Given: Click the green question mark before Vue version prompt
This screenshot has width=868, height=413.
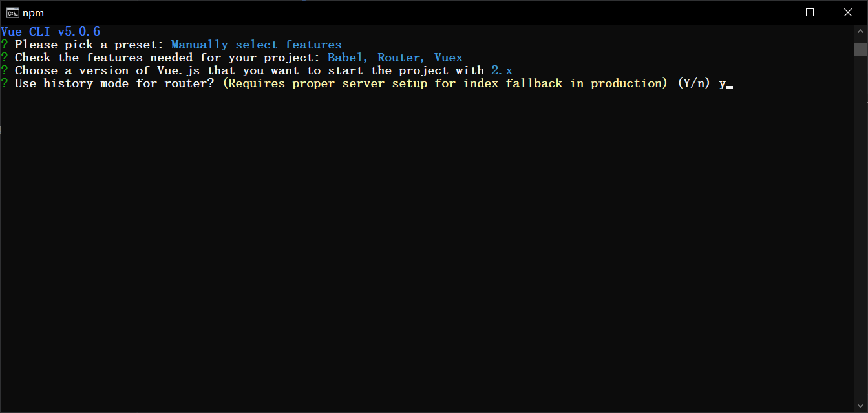Looking at the screenshot, I should coord(5,70).
